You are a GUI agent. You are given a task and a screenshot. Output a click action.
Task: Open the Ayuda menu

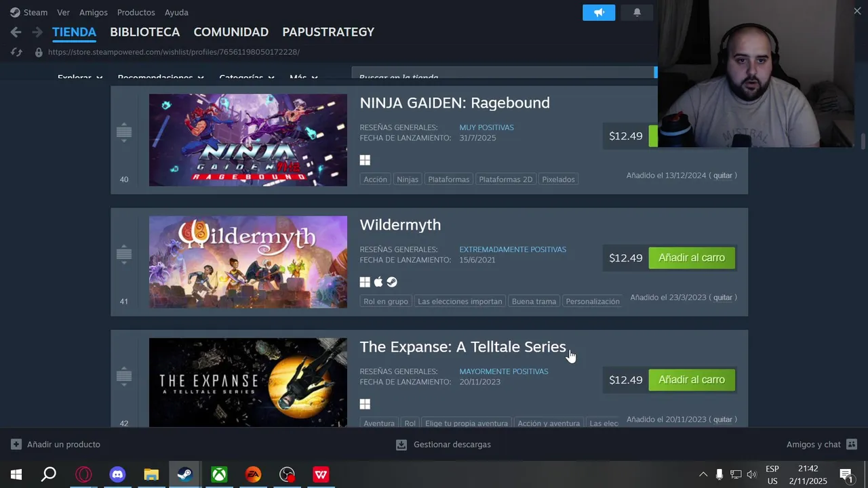coord(176,12)
